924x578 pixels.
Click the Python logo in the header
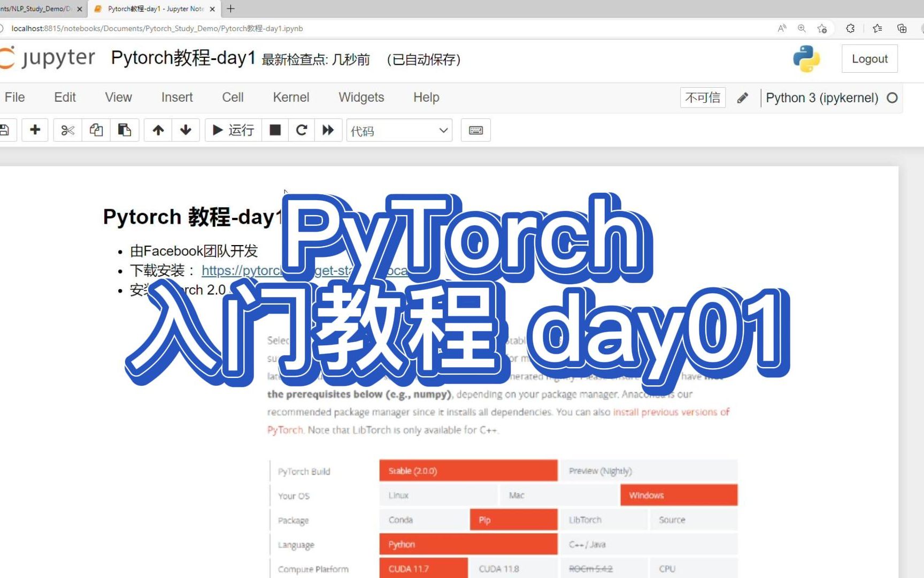(806, 58)
